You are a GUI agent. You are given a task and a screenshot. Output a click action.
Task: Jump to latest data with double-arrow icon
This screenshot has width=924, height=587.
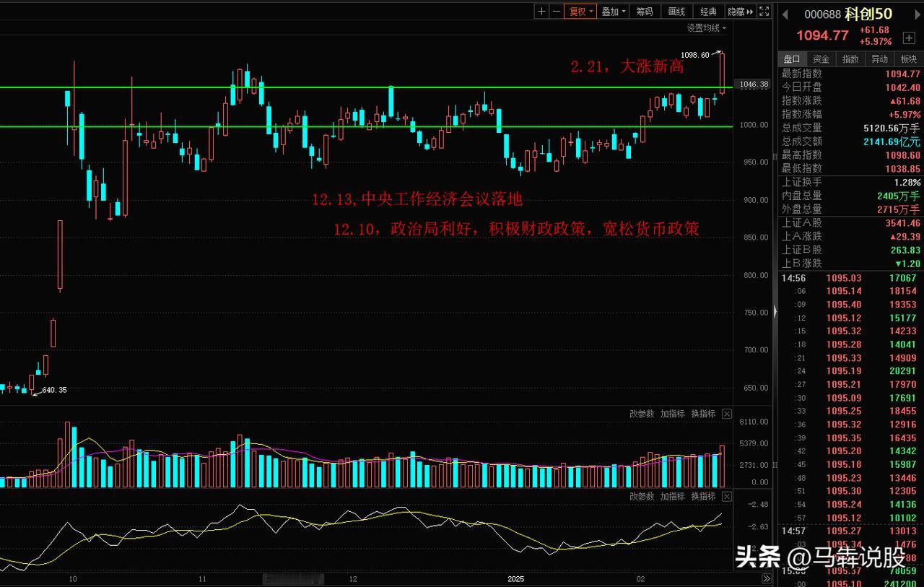767,578
